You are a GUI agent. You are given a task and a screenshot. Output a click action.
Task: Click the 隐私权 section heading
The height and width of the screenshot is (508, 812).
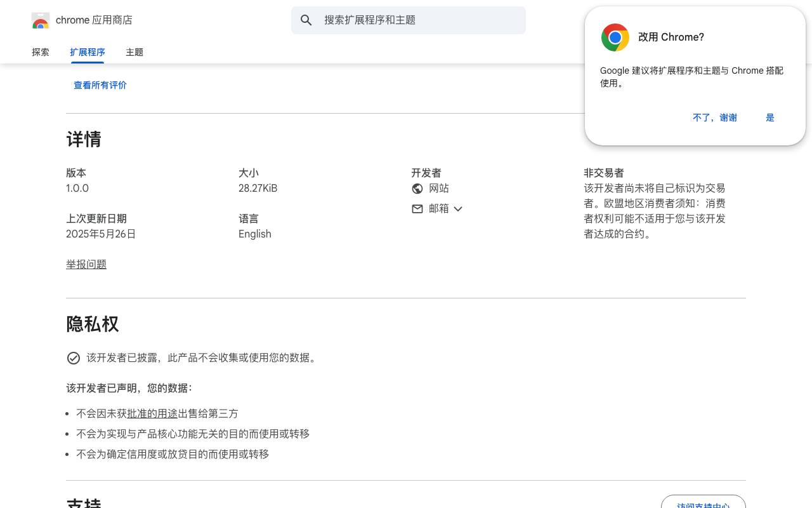[93, 324]
